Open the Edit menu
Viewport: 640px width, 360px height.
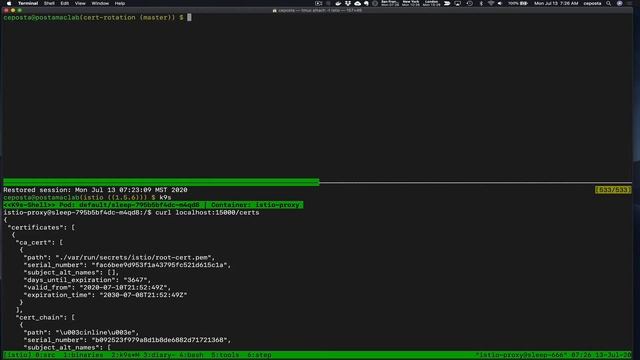64,3
